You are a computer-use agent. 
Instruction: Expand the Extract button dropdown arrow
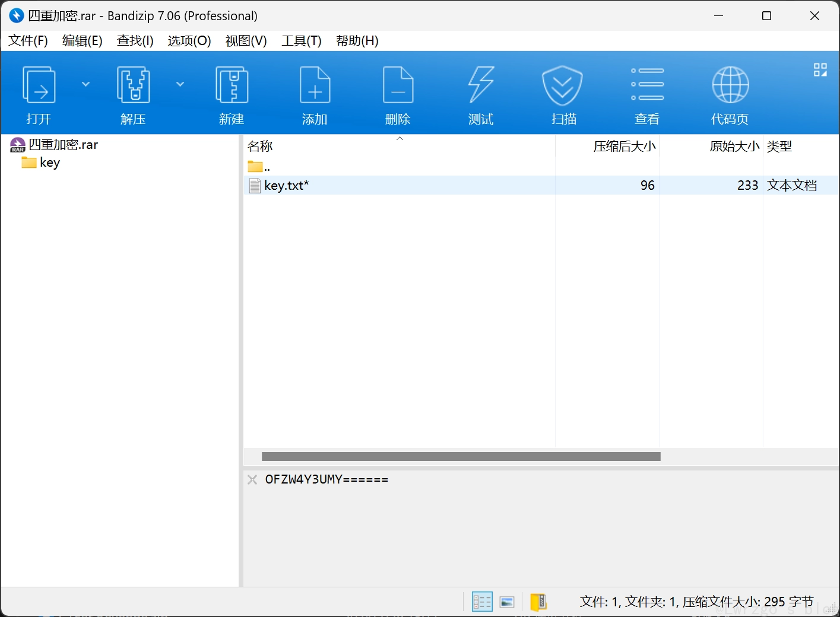180,84
